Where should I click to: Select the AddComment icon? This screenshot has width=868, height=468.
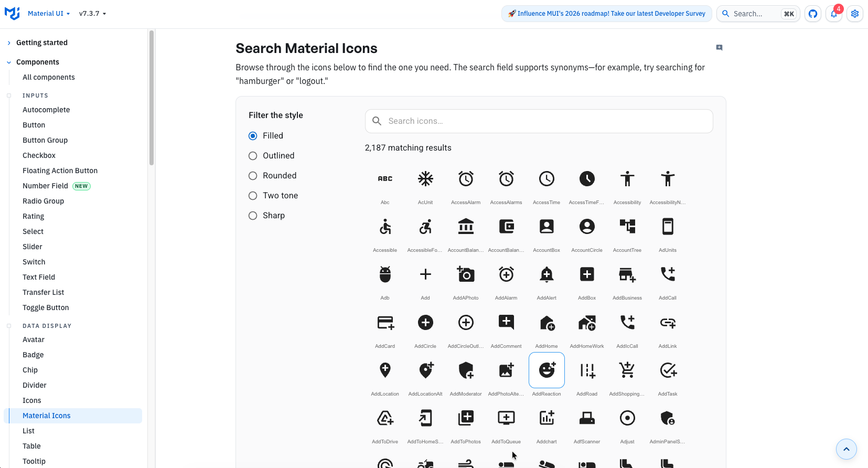[506, 323]
